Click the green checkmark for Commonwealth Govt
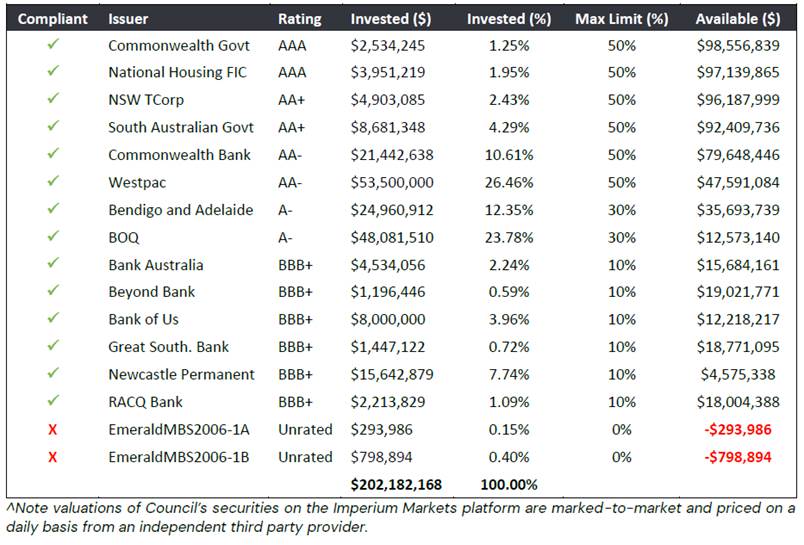Screen dimensions: 804x545 [x=53, y=45]
